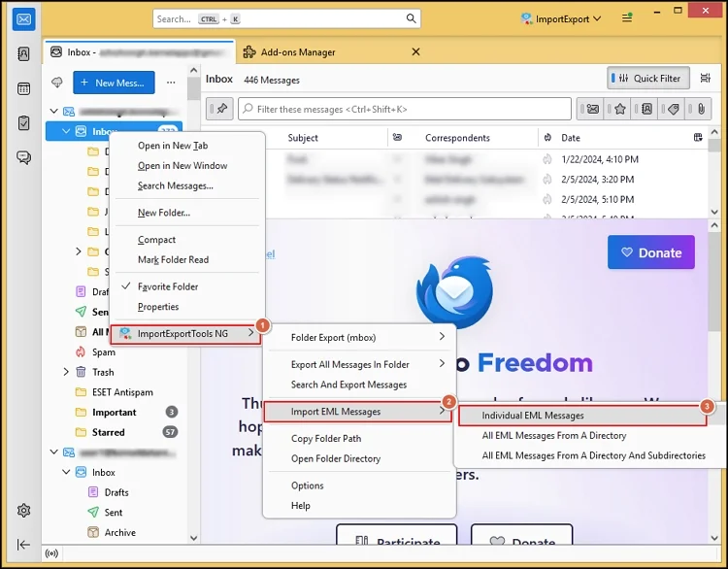This screenshot has width=728, height=569.
Task: Click the search magnifier icon
Action: pos(411,18)
